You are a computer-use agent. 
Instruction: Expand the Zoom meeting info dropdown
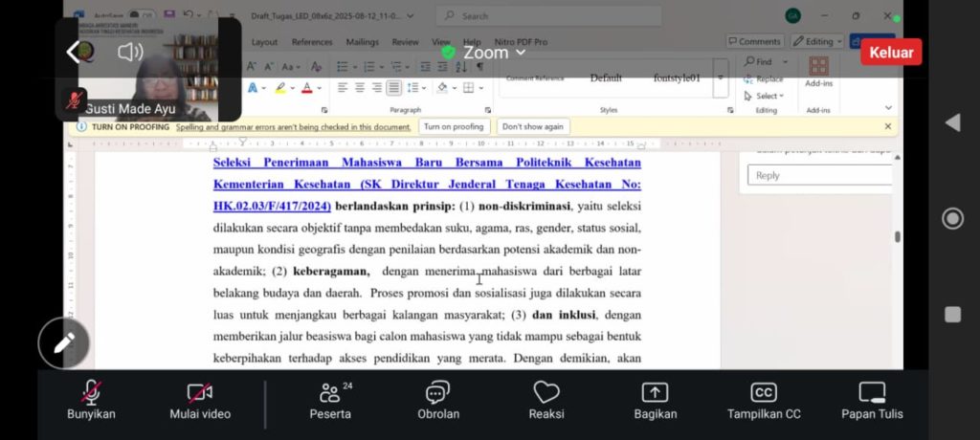click(520, 54)
